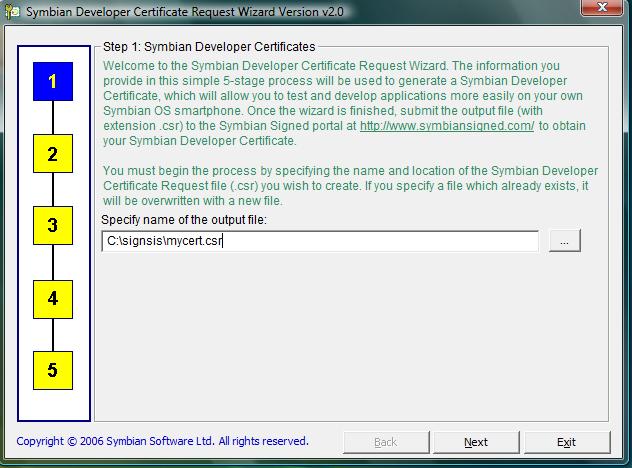
Task: Click the greyed-out Back button
Action: pos(385,442)
